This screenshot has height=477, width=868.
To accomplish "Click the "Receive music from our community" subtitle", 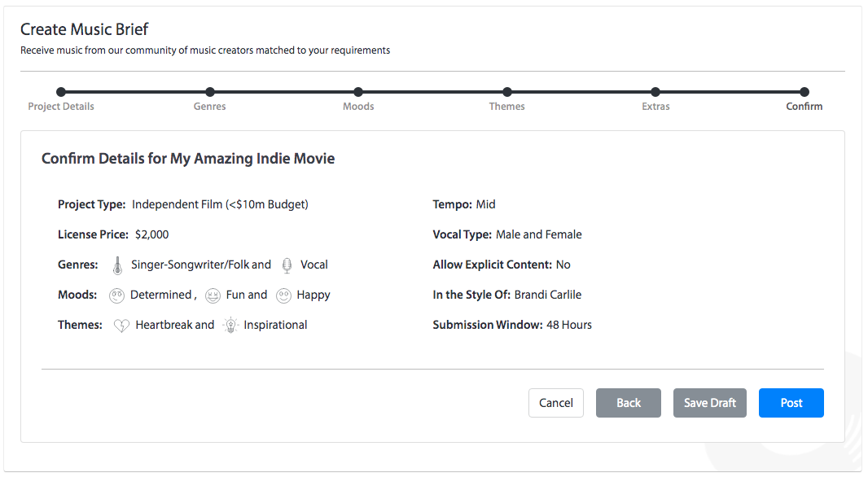I will [205, 50].
